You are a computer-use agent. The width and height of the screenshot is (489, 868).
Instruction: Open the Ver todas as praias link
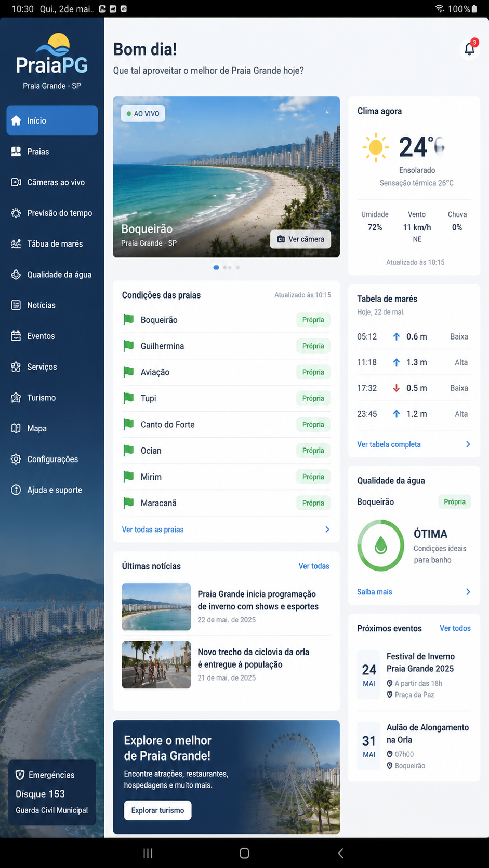point(153,530)
